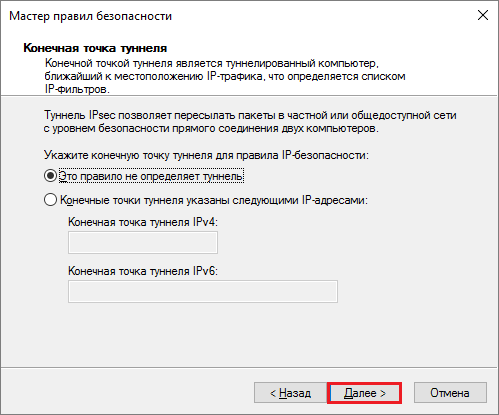Click the Туннель IPsec позволяет пересылать пакеты paragraph
The height and width of the screenshot is (415, 499).
click(x=250, y=122)
